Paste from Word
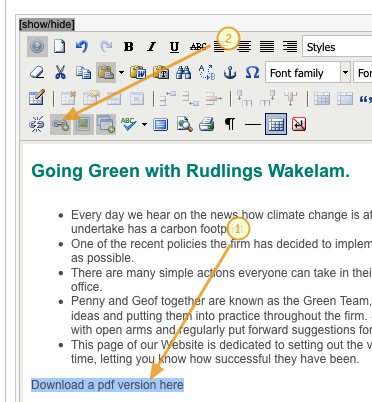Viewport: 372px width, 402px height. 138,72
